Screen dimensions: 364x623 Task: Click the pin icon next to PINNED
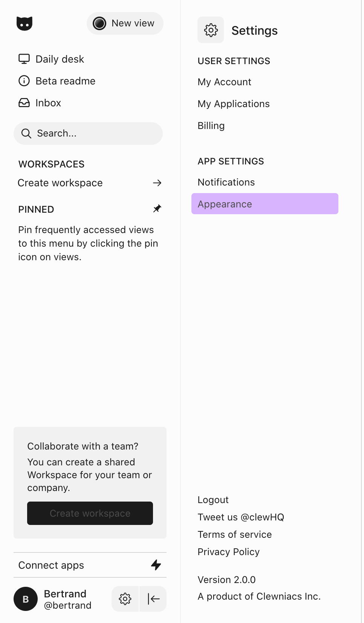pos(157,209)
